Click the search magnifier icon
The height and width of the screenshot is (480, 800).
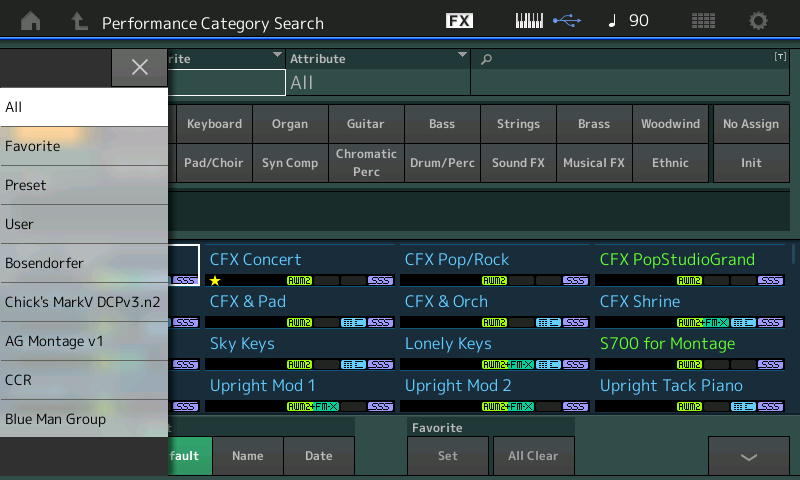(487, 59)
